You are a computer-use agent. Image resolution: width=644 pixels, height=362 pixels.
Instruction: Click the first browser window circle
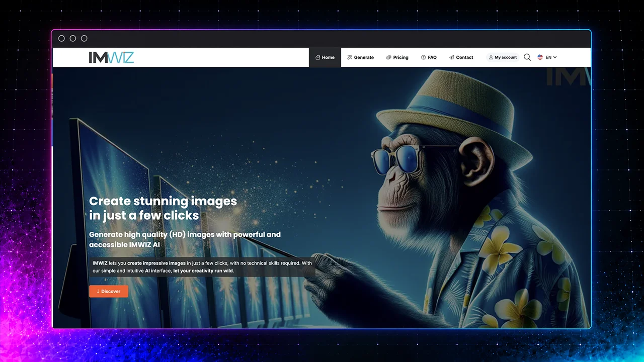tap(61, 38)
